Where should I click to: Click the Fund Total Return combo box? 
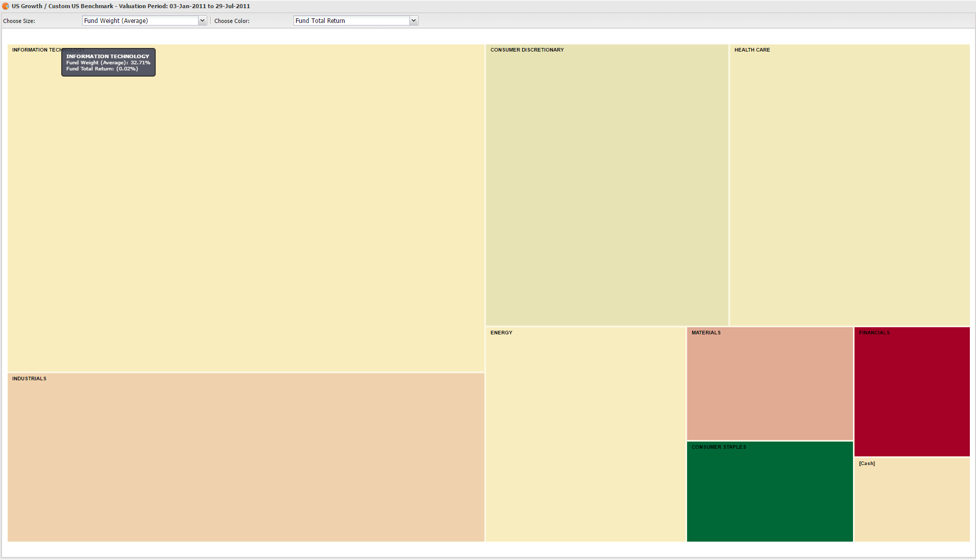pos(351,21)
